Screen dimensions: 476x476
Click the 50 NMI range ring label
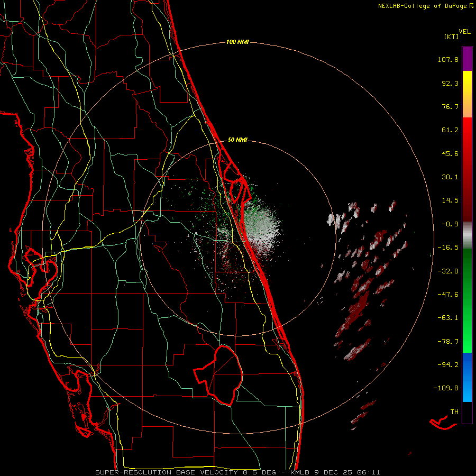(x=237, y=140)
